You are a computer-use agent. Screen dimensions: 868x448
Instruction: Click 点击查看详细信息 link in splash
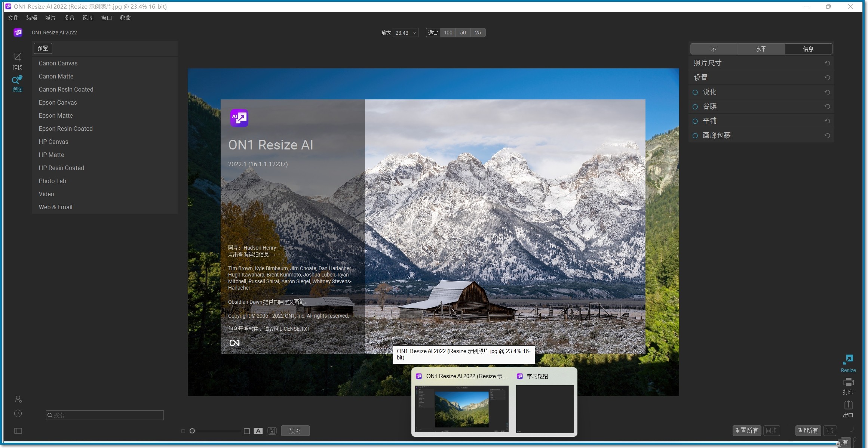point(252,255)
